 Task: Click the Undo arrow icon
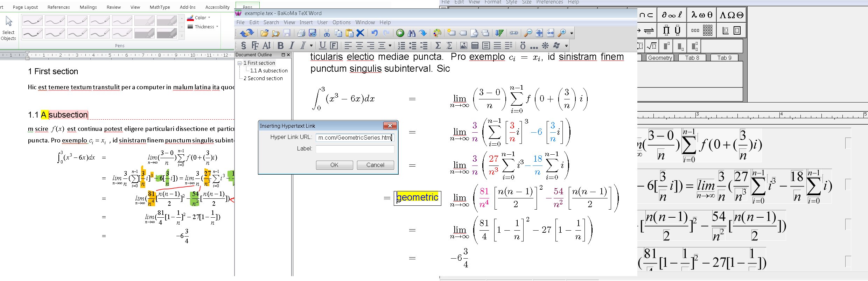(374, 33)
